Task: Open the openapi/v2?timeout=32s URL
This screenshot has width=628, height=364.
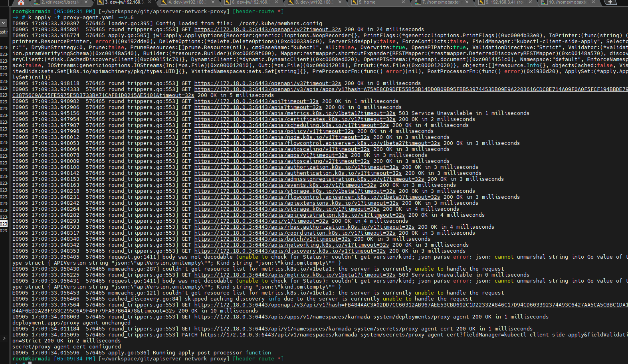Action: click(x=267, y=29)
